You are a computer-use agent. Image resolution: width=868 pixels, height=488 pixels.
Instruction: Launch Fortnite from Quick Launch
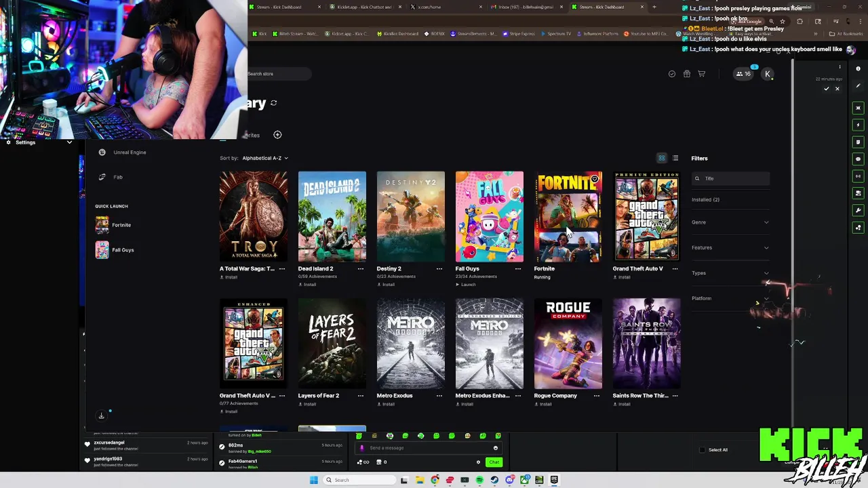click(114, 225)
